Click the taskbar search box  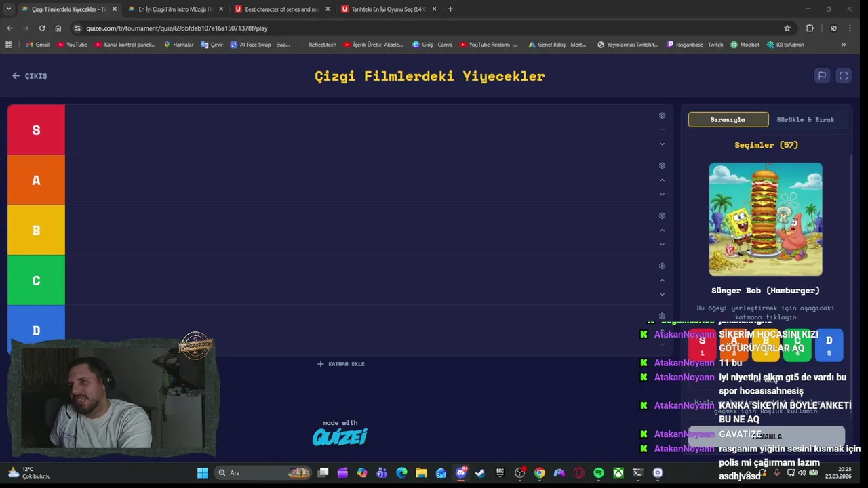pyautogui.click(x=263, y=472)
